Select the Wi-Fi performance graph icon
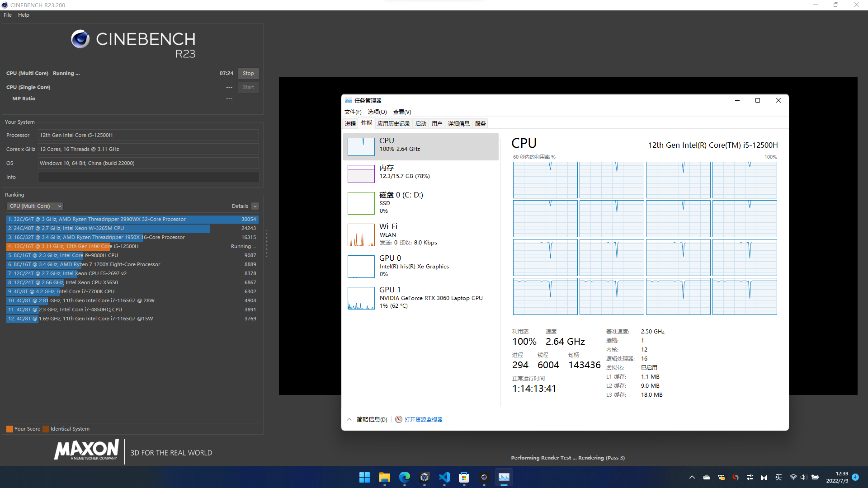 pyautogui.click(x=361, y=235)
